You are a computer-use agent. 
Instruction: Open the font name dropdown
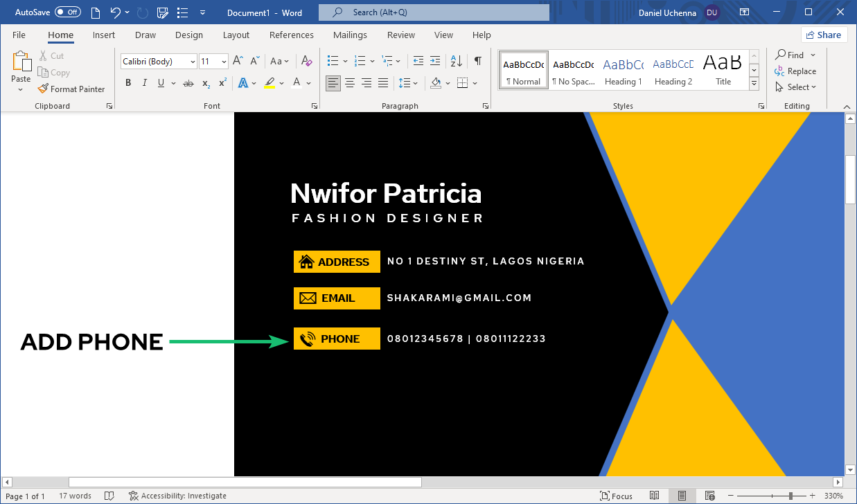[193, 62]
